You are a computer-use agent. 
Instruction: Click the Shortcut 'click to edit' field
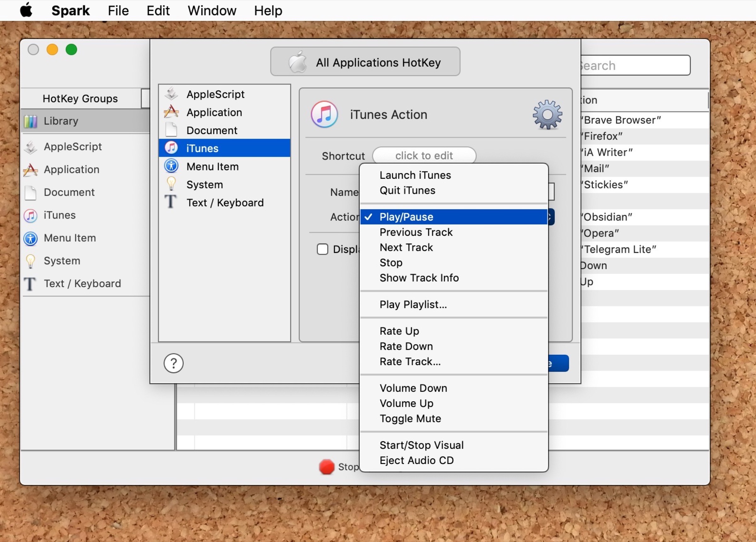[424, 155]
